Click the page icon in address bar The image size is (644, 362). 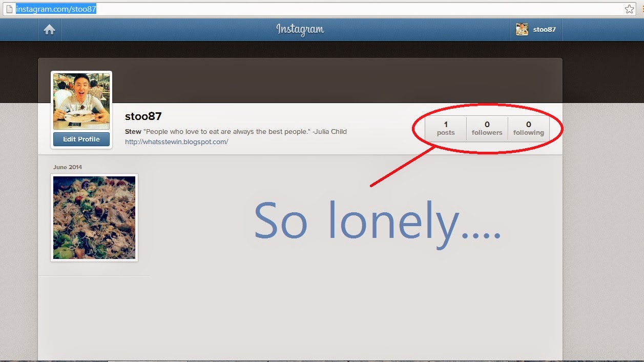pos(8,9)
